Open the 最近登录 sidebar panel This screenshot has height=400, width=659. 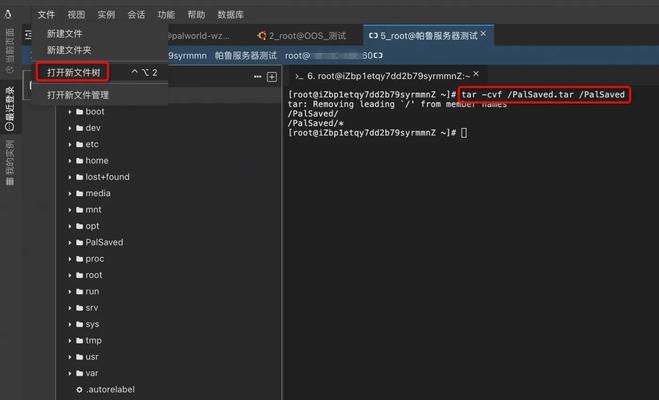pos(10,108)
